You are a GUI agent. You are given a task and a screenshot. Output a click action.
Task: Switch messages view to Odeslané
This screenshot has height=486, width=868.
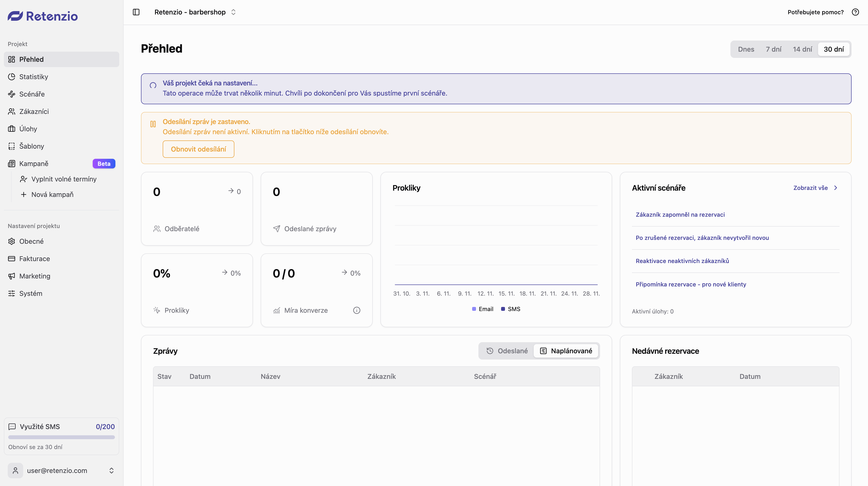507,351
